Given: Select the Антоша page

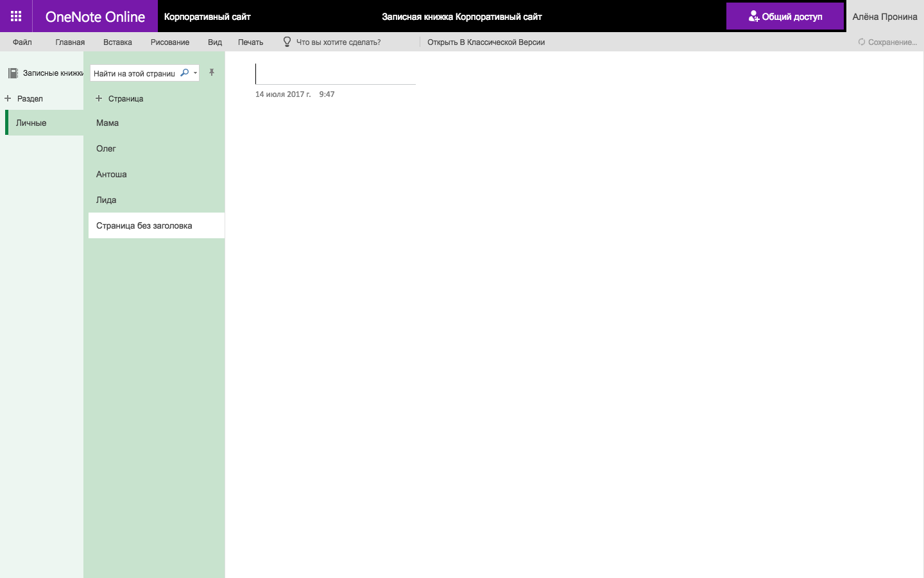Looking at the screenshot, I should [110, 174].
